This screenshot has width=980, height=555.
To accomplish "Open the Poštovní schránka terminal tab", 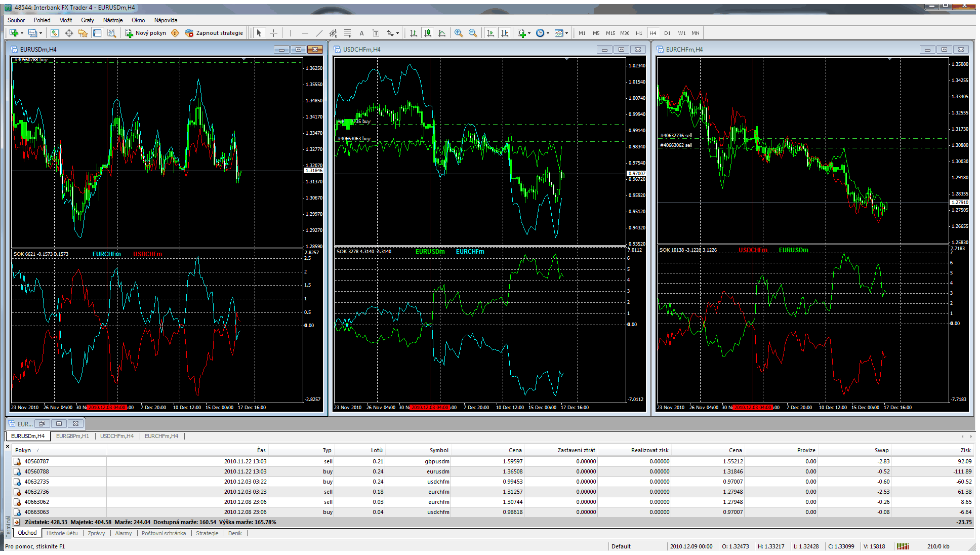I will point(164,533).
